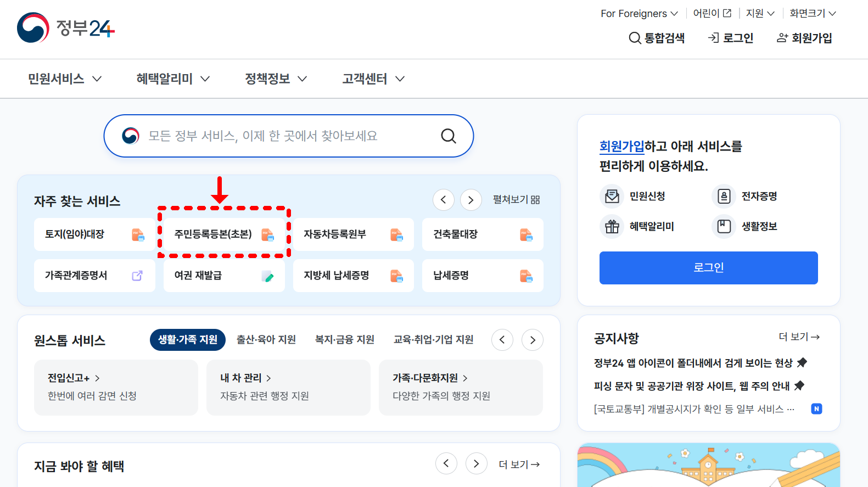Click the external link icon beside 가족관계증명서
The width and height of the screenshot is (868, 487).
[x=137, y=276]
